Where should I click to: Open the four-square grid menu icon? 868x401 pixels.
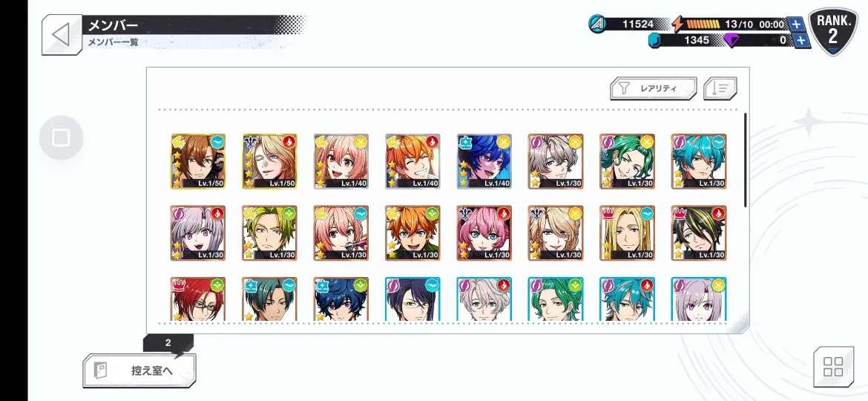(832, 367)
